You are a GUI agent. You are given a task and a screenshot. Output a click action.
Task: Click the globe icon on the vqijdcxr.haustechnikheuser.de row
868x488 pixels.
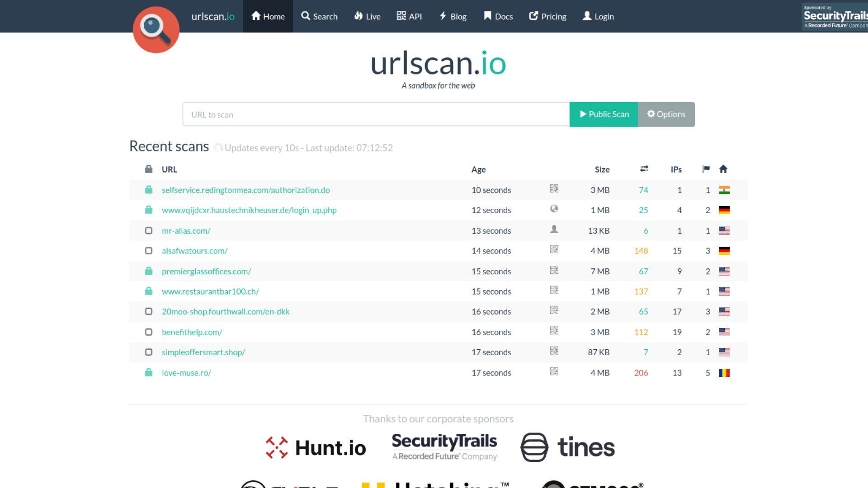point(554,209)
